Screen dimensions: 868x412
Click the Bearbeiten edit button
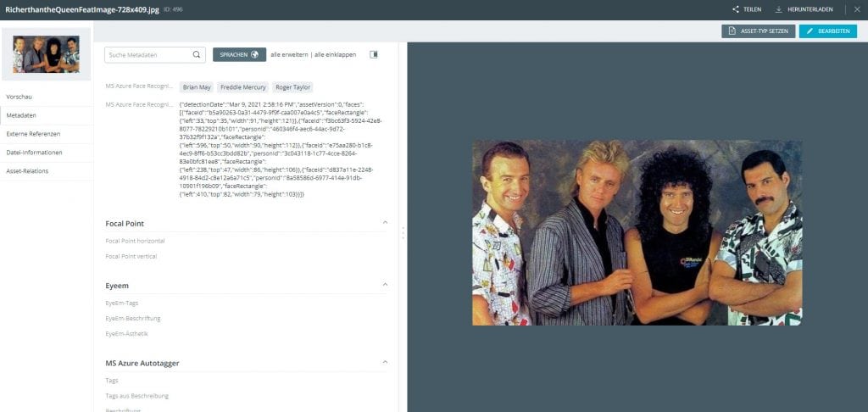pyautogui.click(x=827, y=31)
